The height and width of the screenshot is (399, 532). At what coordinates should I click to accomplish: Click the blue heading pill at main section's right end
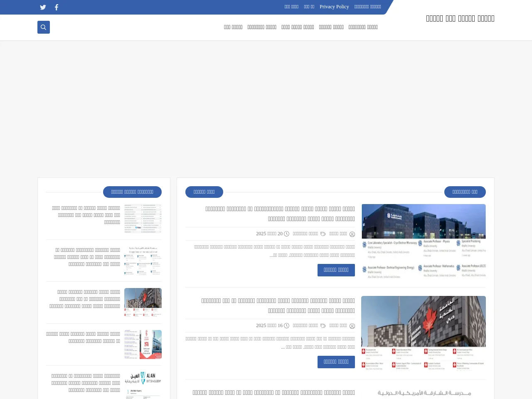(465, 192)
